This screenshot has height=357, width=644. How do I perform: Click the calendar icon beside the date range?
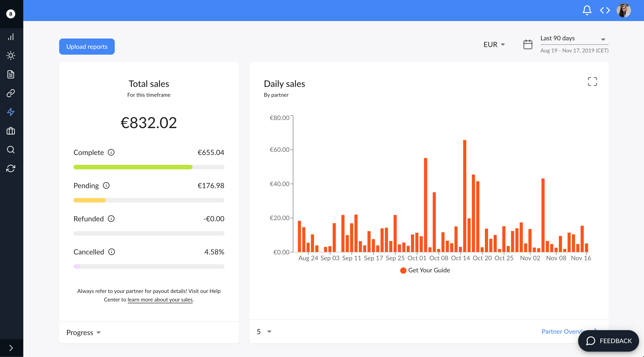pyautogui.click(x=528, y=44)
